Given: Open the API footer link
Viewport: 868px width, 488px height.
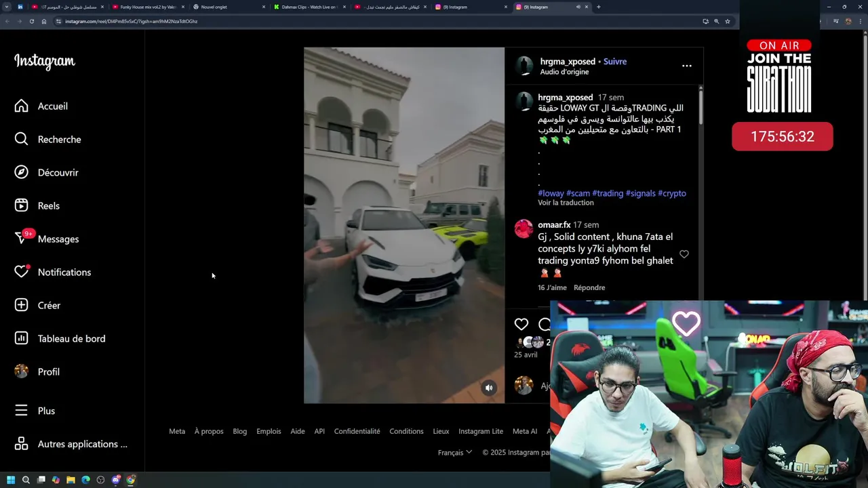Looking at the screenshot, I should [319, 431].
